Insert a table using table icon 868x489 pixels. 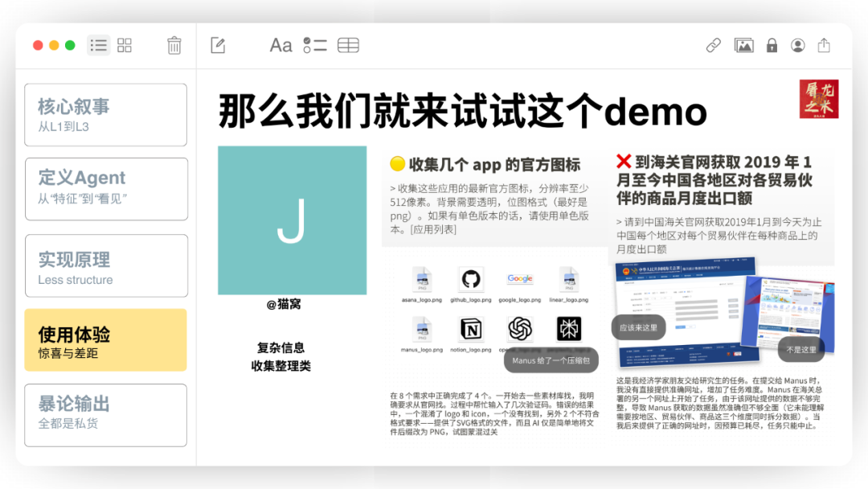pos(348,45)
